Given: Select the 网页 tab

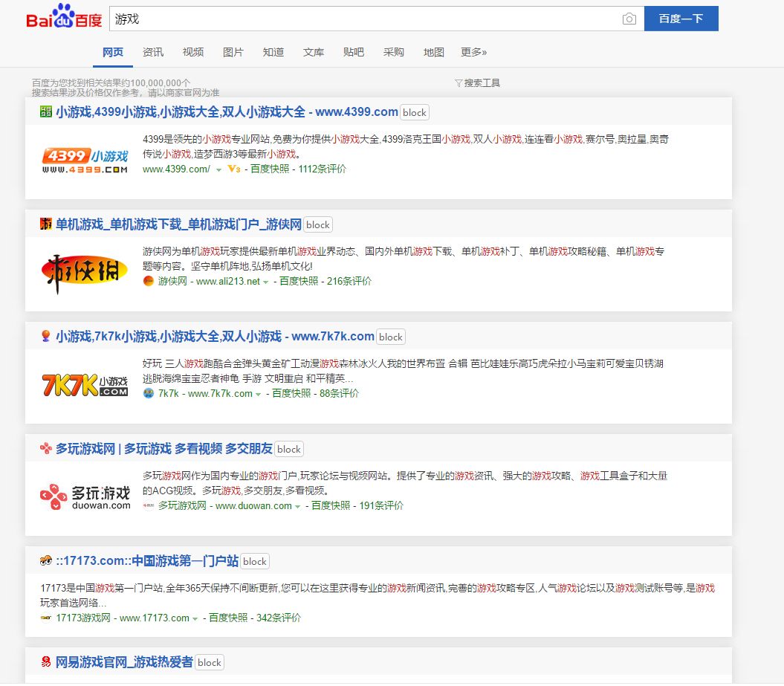Looking at the screenshot, I should (112, 52).
